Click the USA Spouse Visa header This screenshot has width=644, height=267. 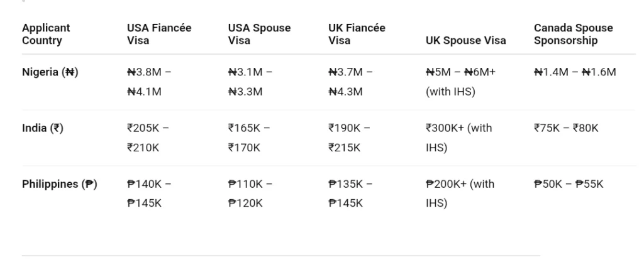point(258,34)
